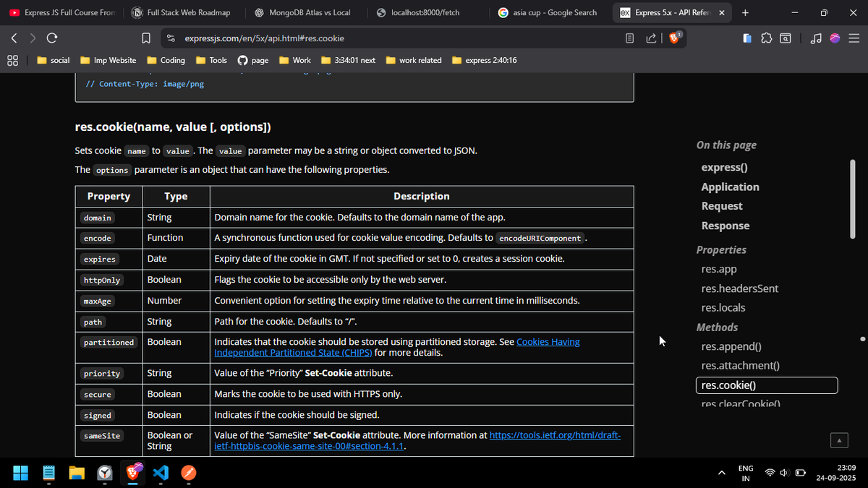Open the search tabs window icon
The height and width of the screenshot is (488, 868).
[x=785, y=38]
